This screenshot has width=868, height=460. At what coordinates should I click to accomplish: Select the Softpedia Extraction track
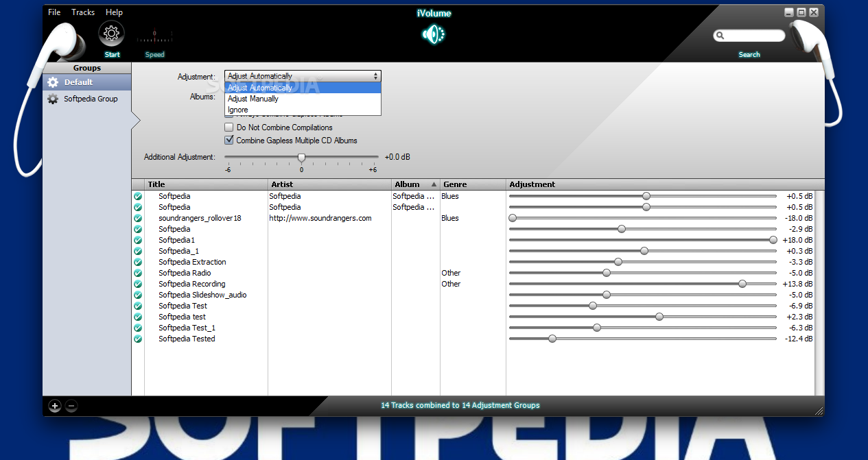(192, 262)
